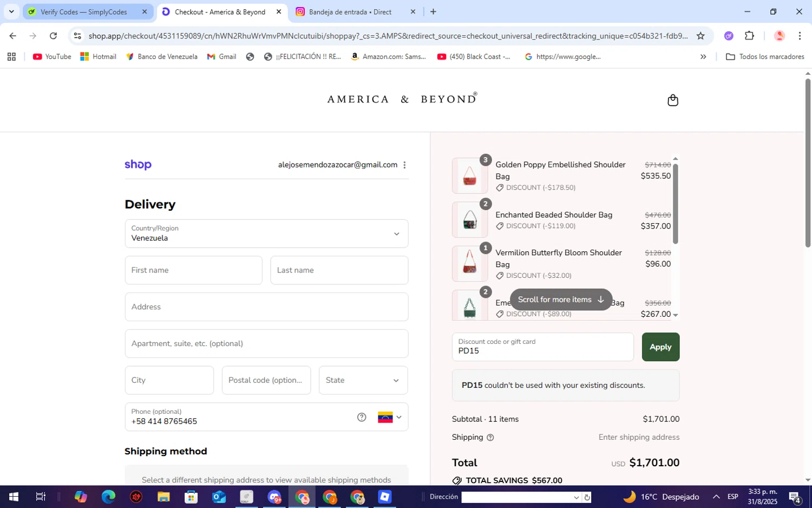This screenshot has height=508, width=812.
Task: Launch Microsoft Edge from taskbar
Action: pyautogui.click(x=108, y=497)
